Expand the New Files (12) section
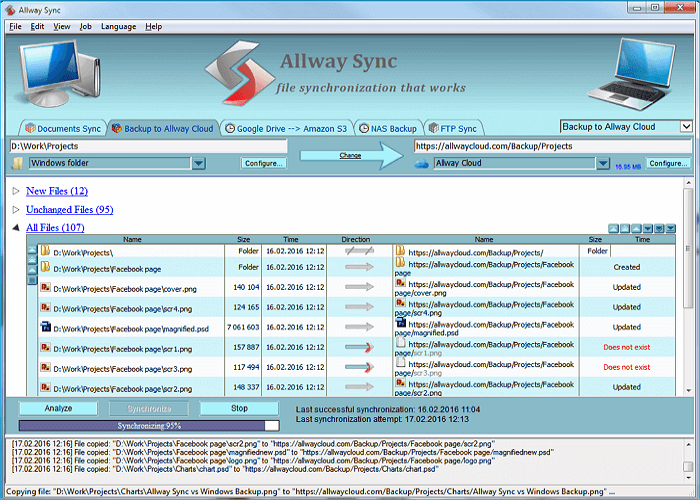The image size is (700, 500). [x=15, y=191]
